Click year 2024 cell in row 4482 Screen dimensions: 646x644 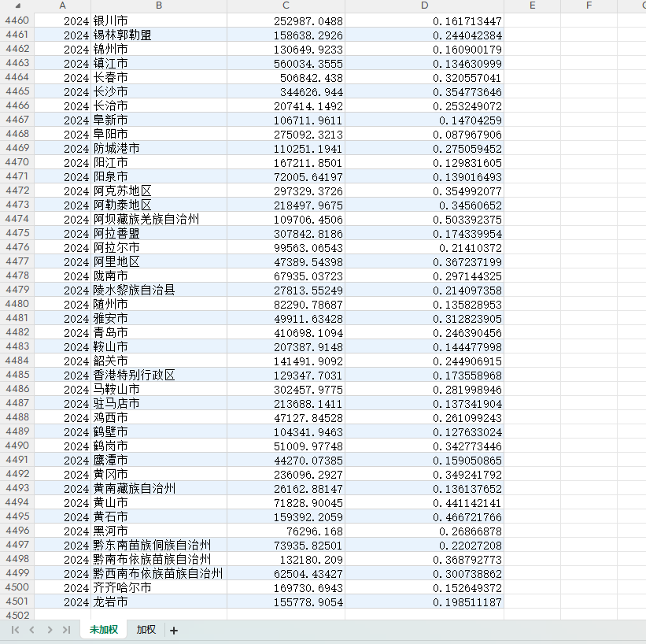pos(62,332)
